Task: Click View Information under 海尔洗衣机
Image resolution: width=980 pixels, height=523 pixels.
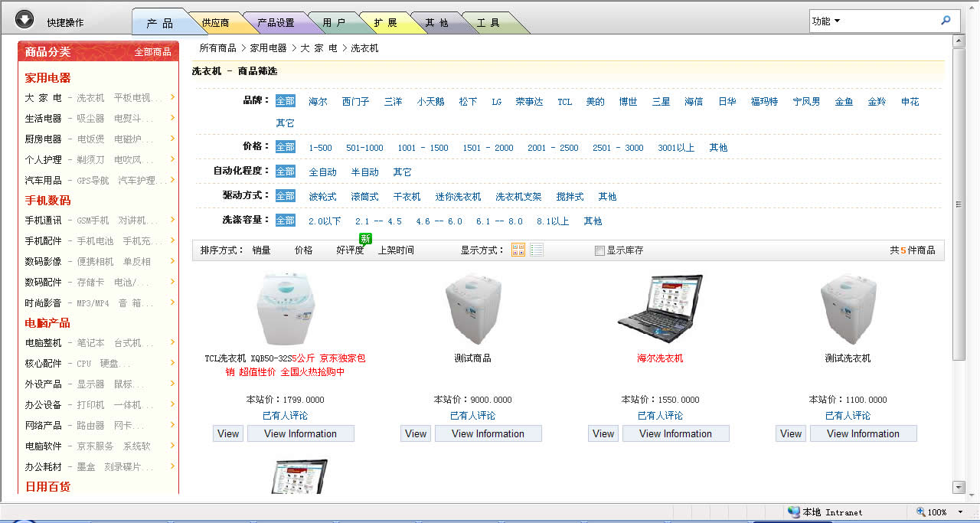Action: tap(675, 433)
